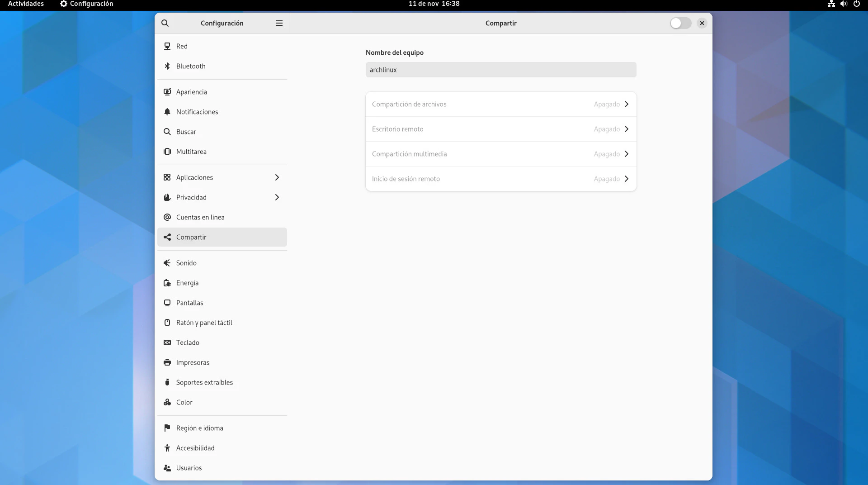Expand the Privacidad submenu chevron
Screen dimensions: 868x485
point(277,197)
